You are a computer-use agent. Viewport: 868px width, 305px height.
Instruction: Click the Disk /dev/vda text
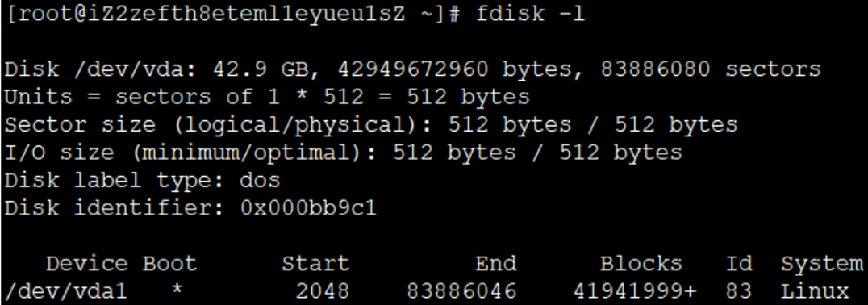pos(102,70)
